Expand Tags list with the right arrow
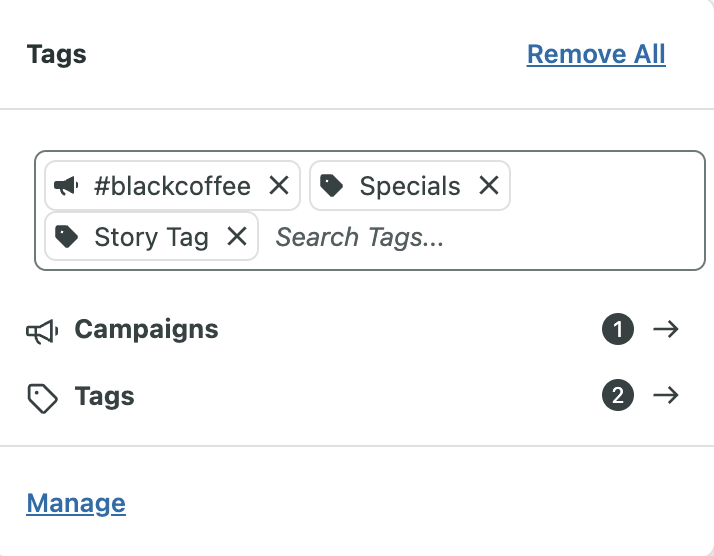714x556 pixels. 665,396
